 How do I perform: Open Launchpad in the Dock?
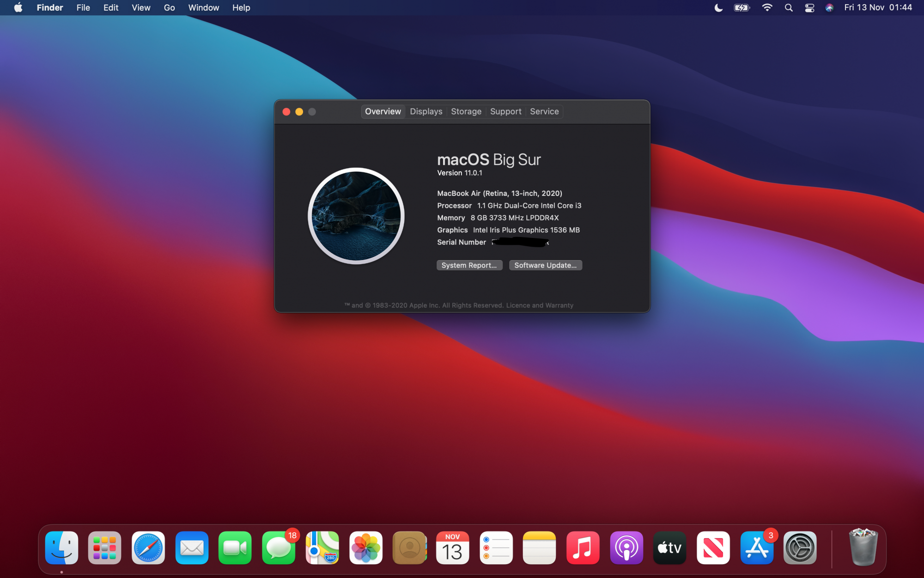click(x=105, y=548)
